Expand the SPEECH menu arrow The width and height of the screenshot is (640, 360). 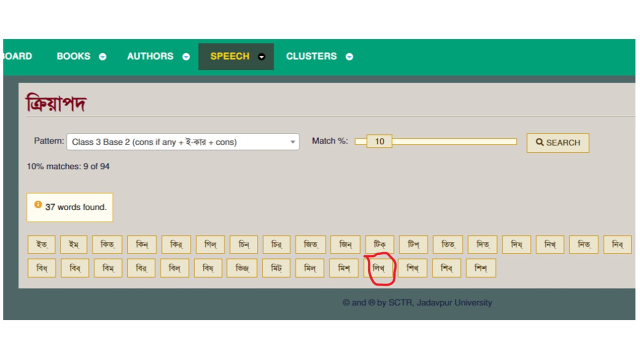(x=262, y=57)
